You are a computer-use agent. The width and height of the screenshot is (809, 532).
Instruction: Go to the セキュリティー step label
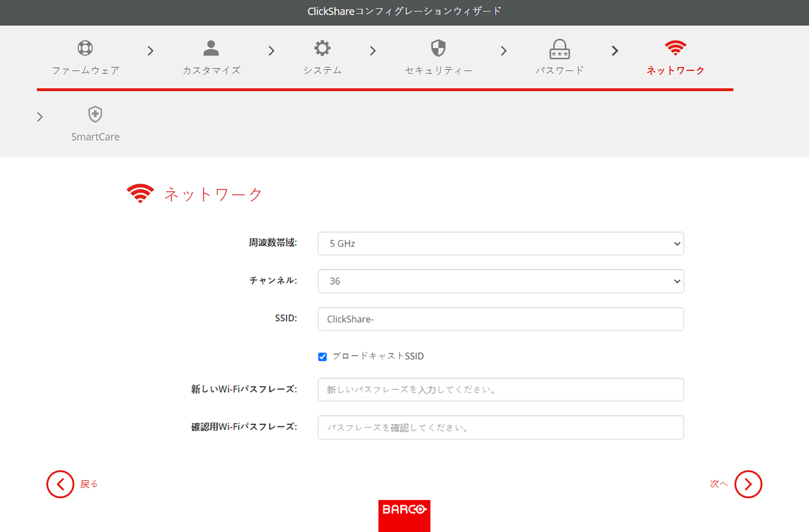[438, 70]
